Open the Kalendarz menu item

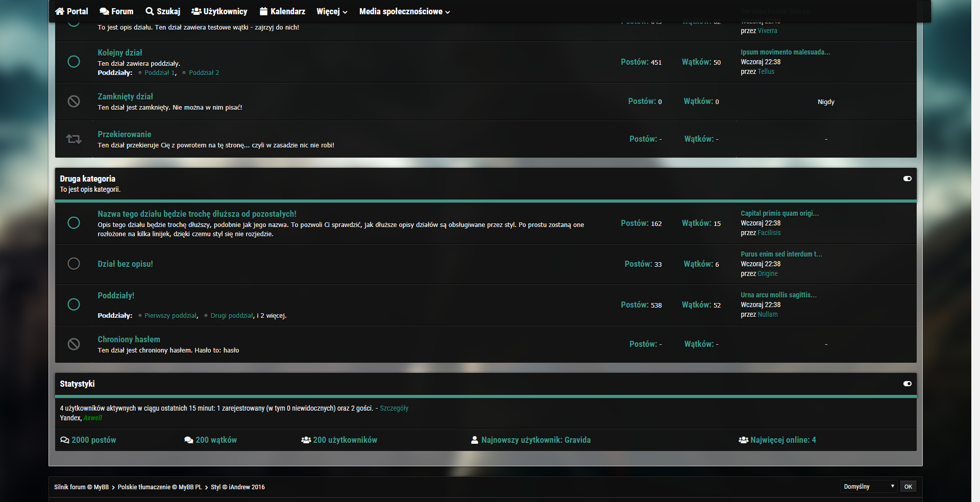pyautogui.click(x=282, y=11)
